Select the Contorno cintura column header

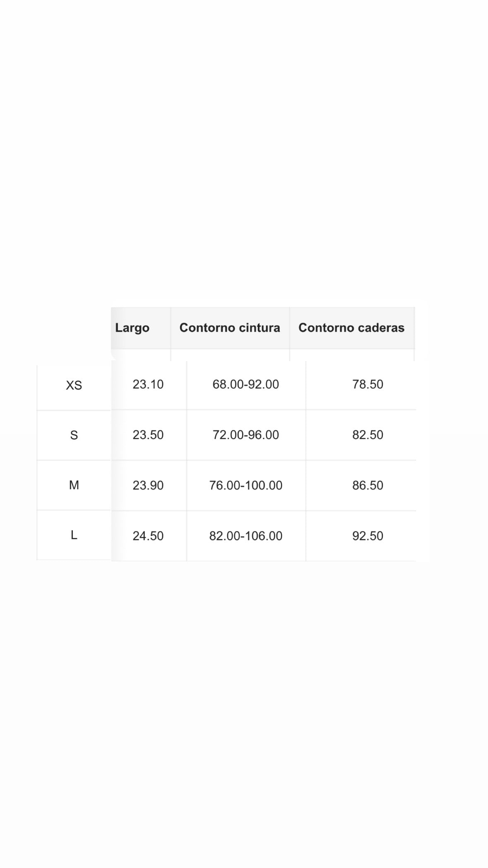(x=230, y=328)
